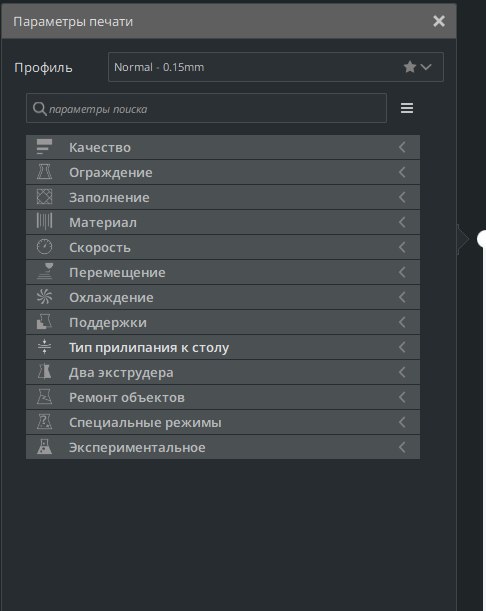Click the Охлаждение fan icon
This screenshot has height=611, width=486.
point(44,297)
